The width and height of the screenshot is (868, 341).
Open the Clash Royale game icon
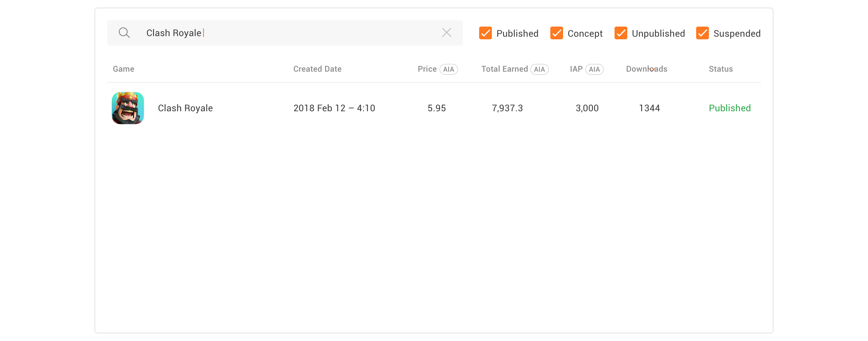[x=128, y=108]
